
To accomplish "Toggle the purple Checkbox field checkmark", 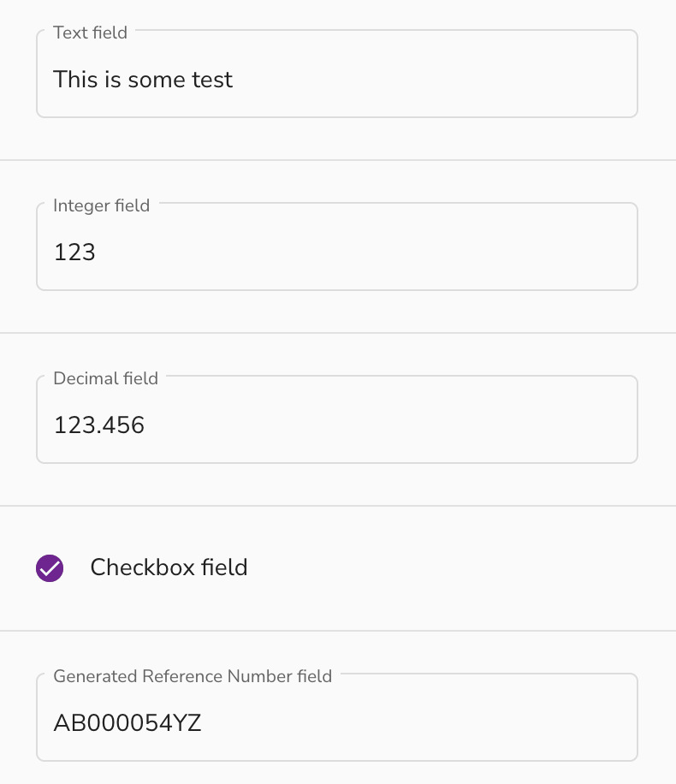I will [x=50, y=568].
